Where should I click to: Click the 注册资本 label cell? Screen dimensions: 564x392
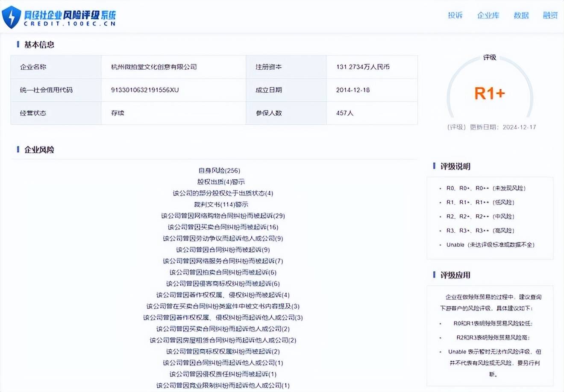tap(286, 67)
